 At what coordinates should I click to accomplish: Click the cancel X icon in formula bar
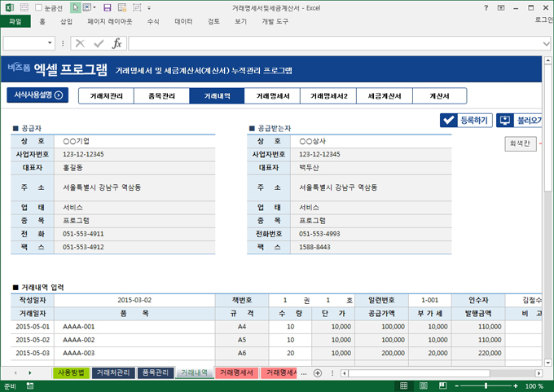pyautogui.click(x=80, y=43)
